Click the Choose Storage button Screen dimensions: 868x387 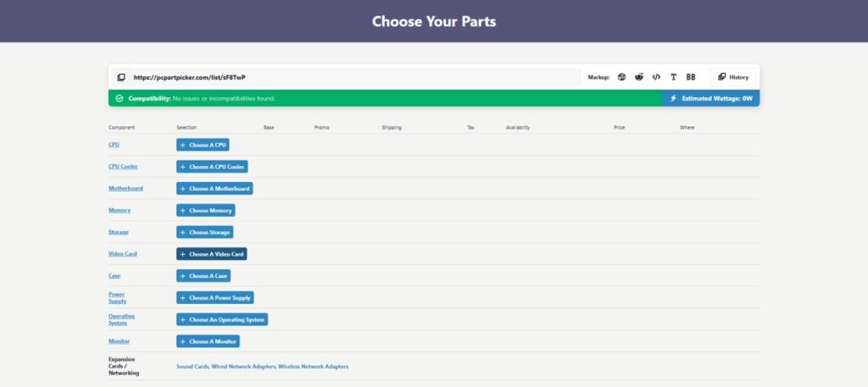tap(205, 232)
